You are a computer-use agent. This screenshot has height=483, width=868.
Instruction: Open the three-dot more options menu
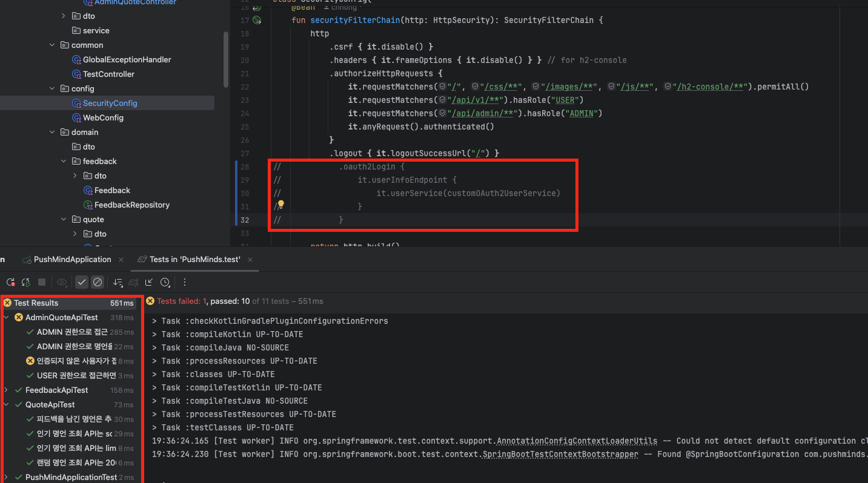185,282
